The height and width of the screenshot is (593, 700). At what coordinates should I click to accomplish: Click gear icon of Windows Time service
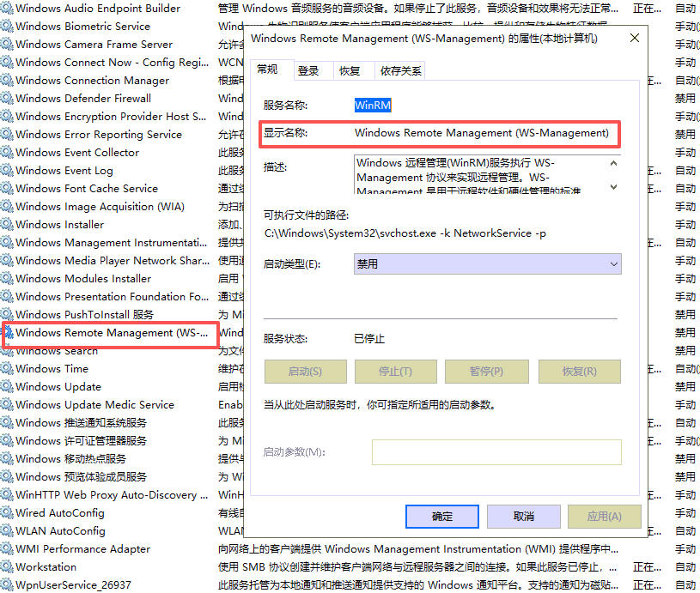[x=7, y=369]
